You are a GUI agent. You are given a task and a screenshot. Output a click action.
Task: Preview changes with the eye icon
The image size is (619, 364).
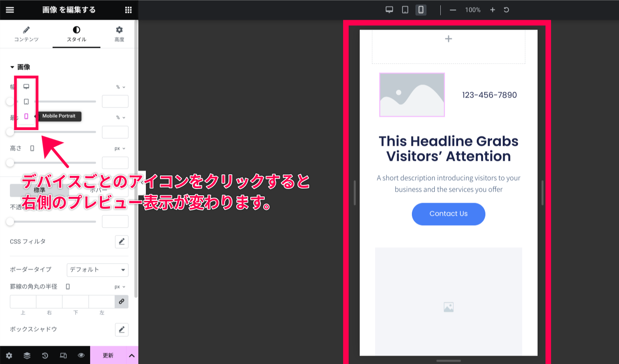click(x=81, y=355)
